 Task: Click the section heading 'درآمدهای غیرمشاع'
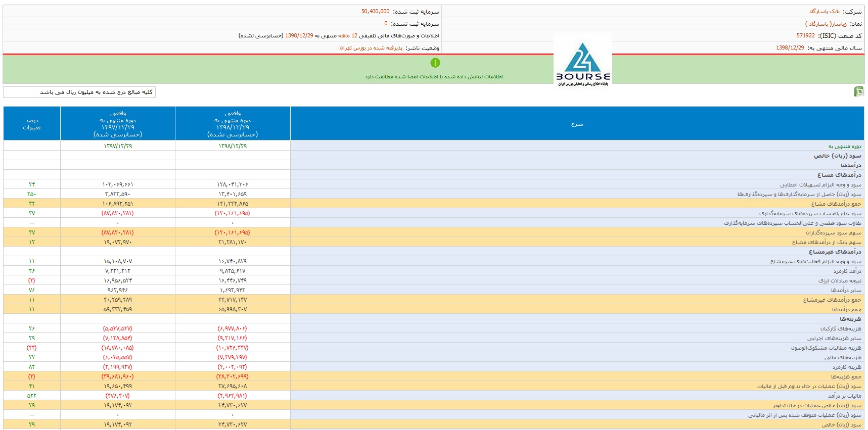click(x=835, y=252)
